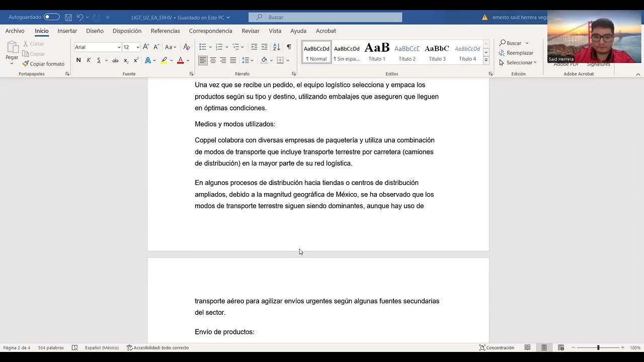The height and width of the screenshot is (362, 644).
Task: Click the multilevel list icon
Action: pyautogui.click(x=235, y=47)
